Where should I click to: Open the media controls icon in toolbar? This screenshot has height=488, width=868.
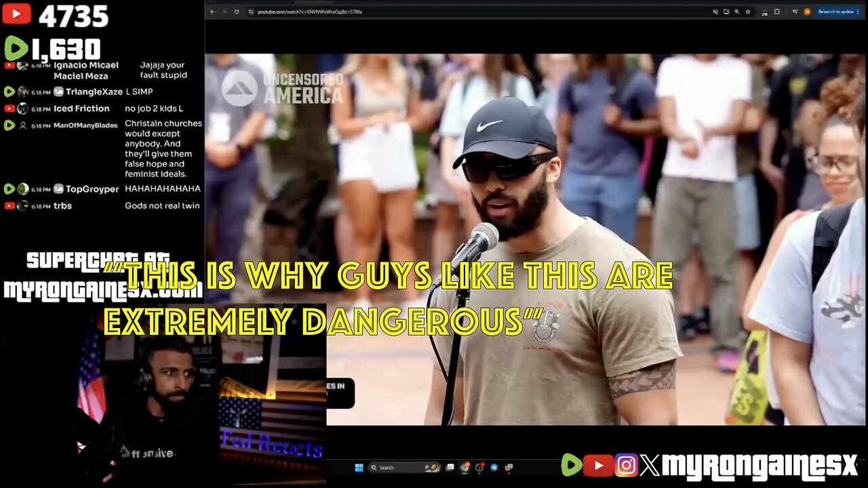tap(795, 12)
